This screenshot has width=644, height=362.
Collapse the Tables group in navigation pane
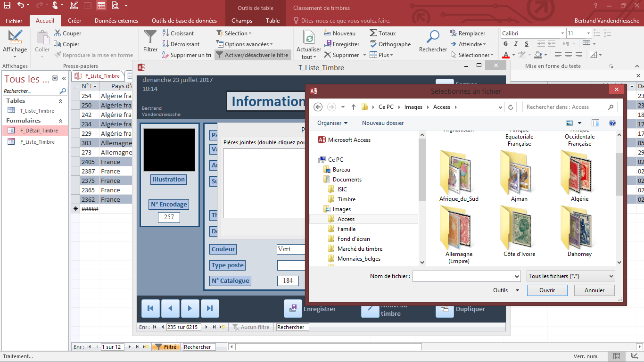60,101
